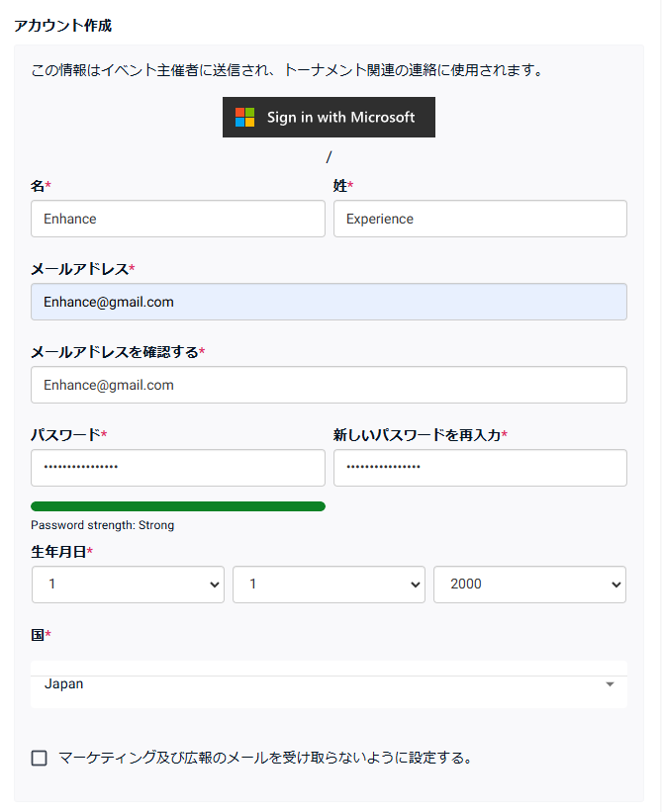662x812 pixels.
Task: Click the パスワード password field
Action: [x=178, y=468]
